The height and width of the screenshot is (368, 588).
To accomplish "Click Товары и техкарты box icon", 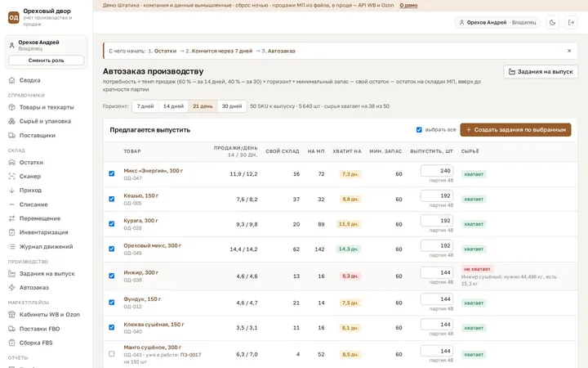I will (12, 107).
